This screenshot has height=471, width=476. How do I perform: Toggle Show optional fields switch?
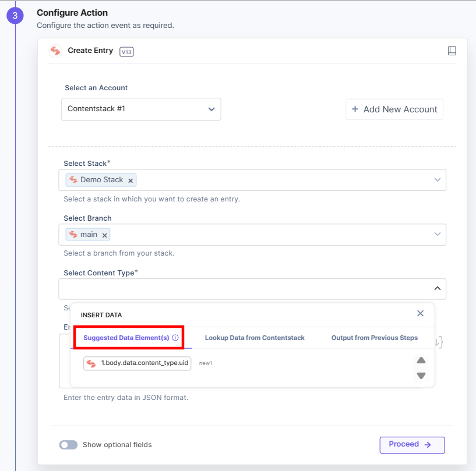click(68, 445)
